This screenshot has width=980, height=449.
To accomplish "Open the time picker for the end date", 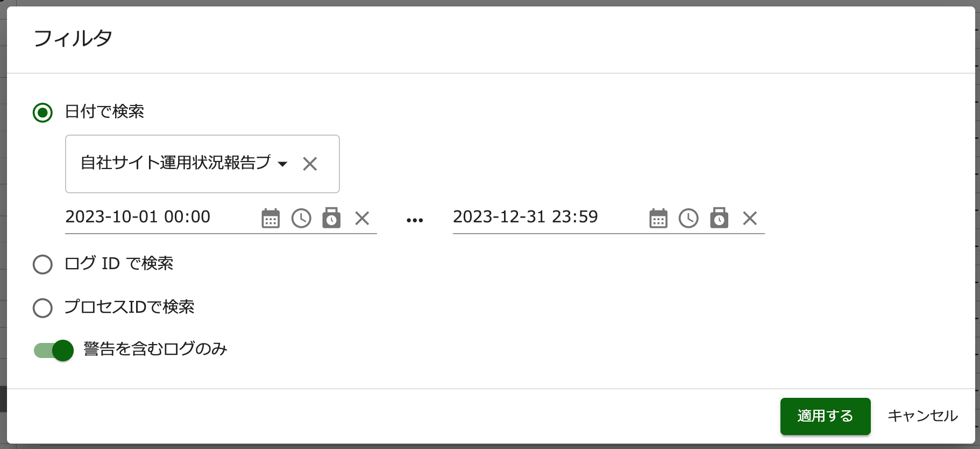I will 688,218.
